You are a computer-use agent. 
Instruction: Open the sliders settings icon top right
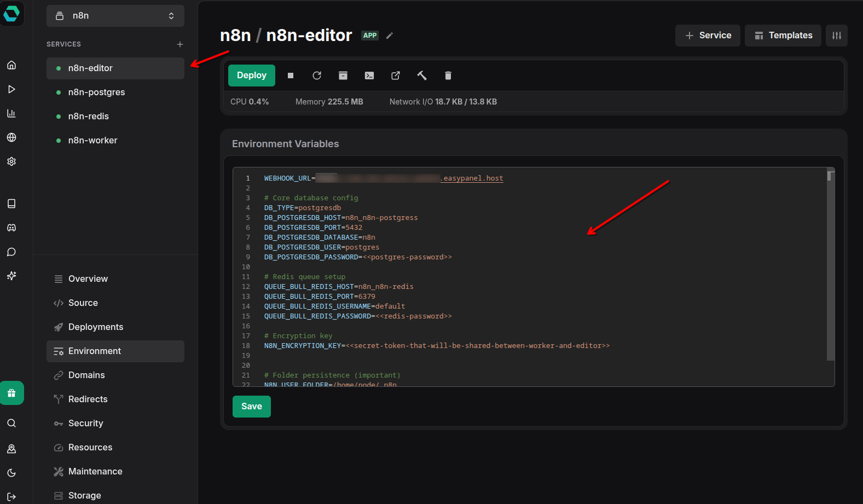coord(837,36)
